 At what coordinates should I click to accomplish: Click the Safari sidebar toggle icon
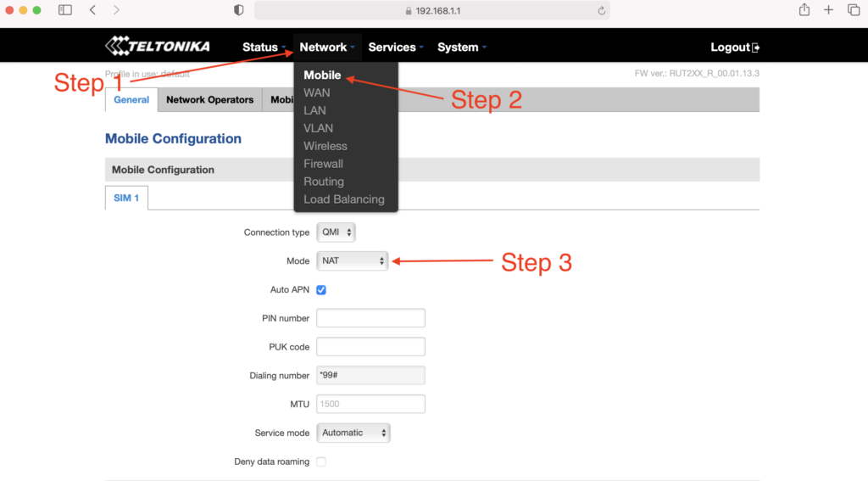point(65,10)
